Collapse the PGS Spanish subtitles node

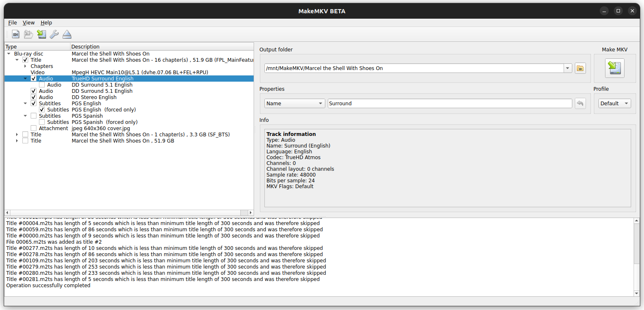click(x=25, y=116)
